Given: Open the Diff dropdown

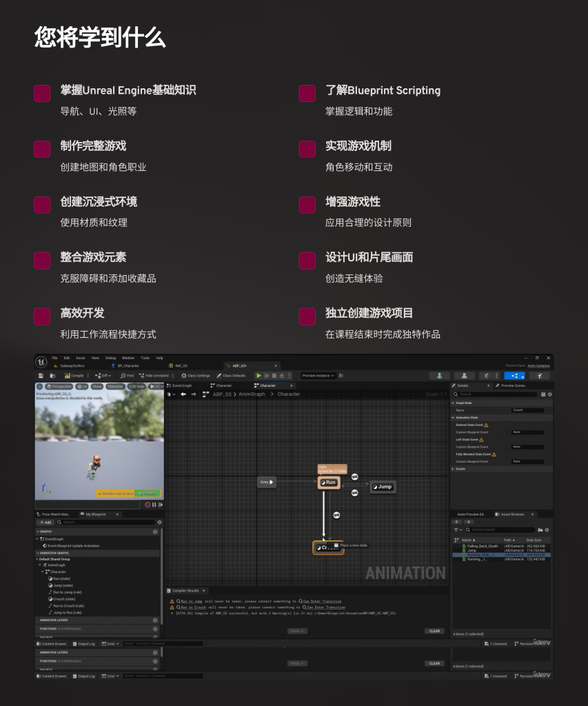Looking at the screenshot, I should (x=103, y=376).
